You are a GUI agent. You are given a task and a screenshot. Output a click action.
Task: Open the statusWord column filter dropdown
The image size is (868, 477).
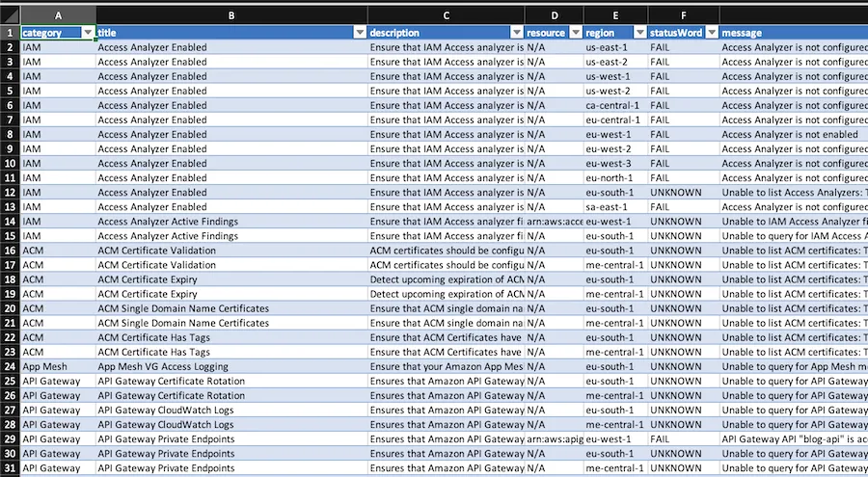tap(712, 33)
